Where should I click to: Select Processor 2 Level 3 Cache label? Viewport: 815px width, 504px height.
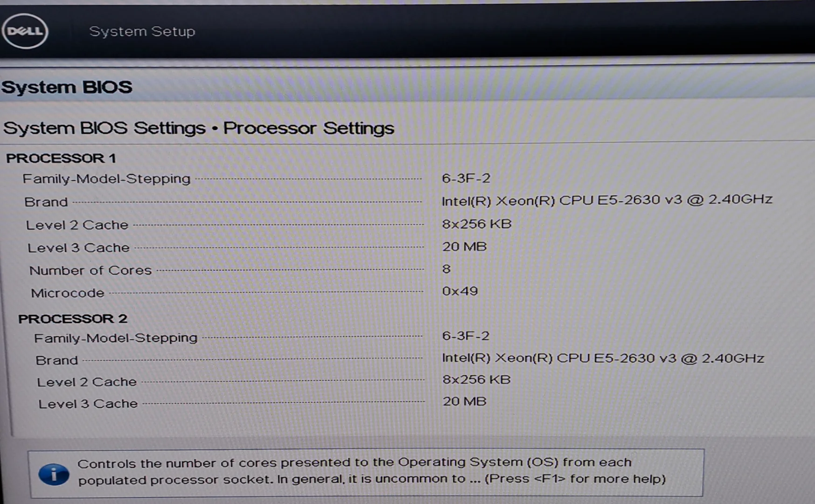click(x=88, y=404)
